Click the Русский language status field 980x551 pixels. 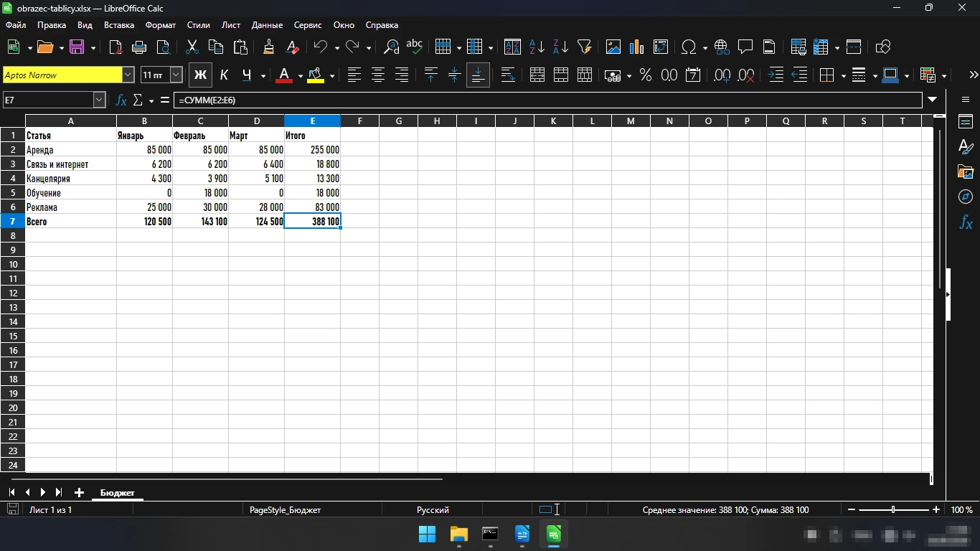coord(433,510)
